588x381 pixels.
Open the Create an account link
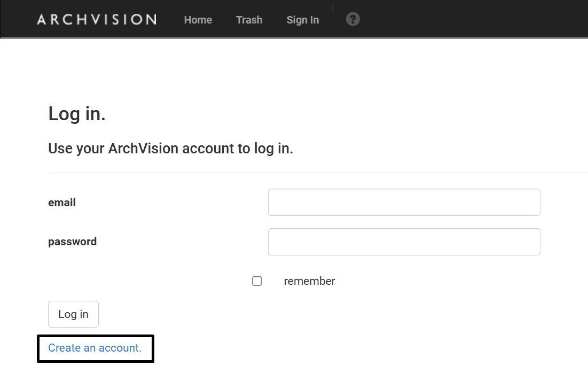[x=95, y=348]
